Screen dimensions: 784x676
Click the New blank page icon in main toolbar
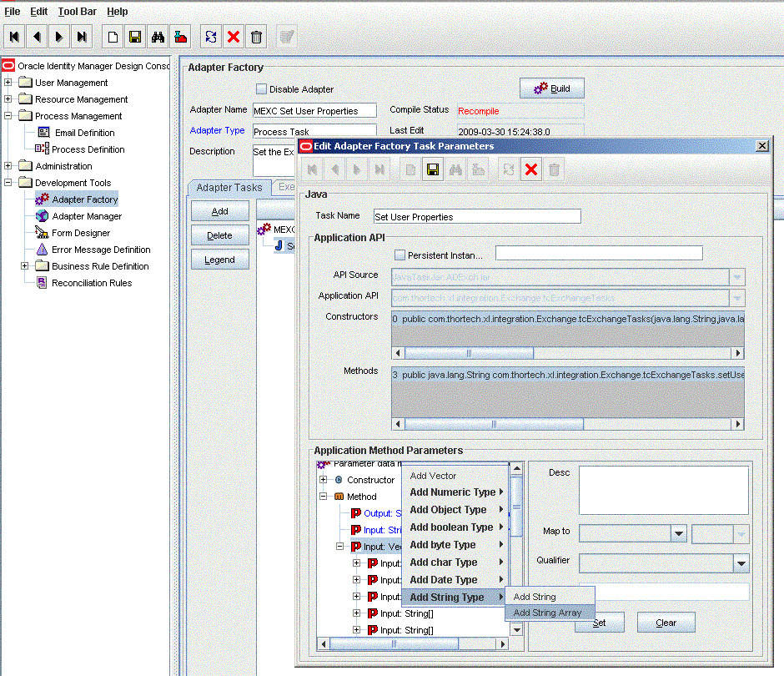[x=112, y=37]
